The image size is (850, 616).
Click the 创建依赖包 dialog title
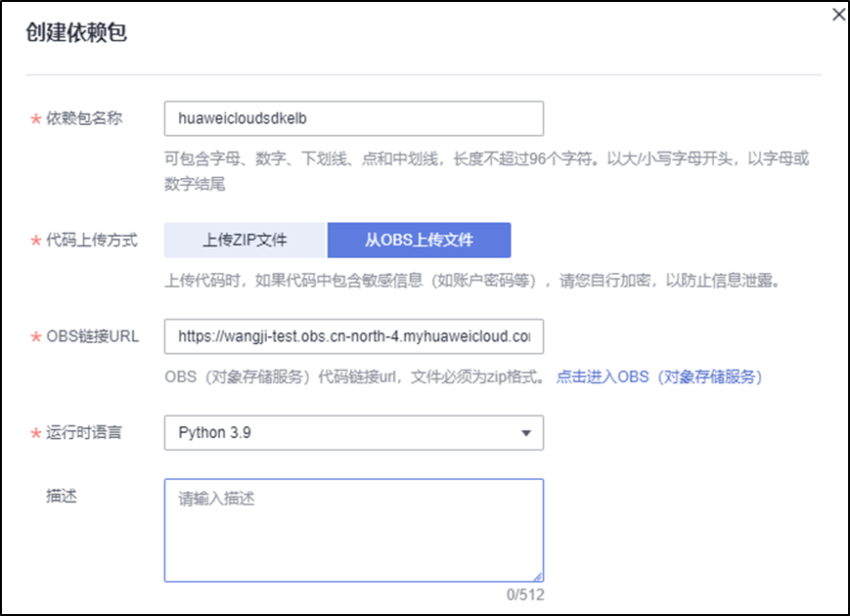tap(75, 34)
